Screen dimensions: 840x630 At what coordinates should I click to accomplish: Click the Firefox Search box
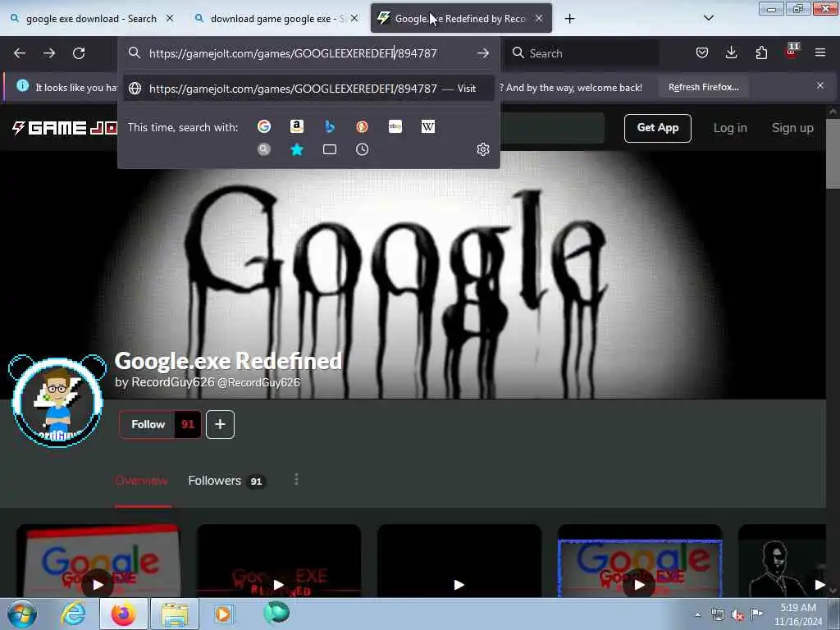click(582, 53)
